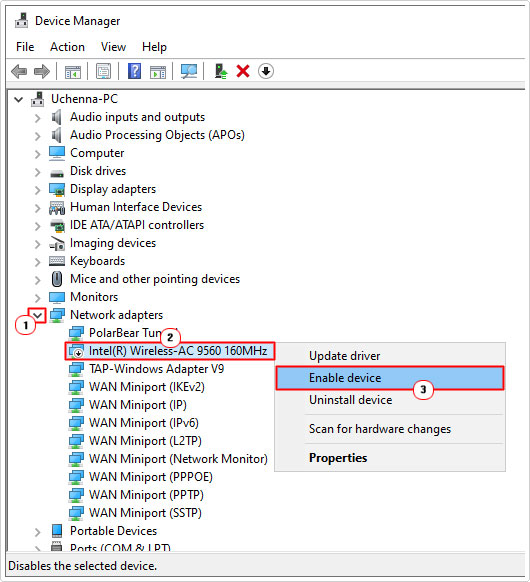This screenshot has width=530, height=582.
Task: Click the Display adapters icon
Action: click(x=57, y=189)
